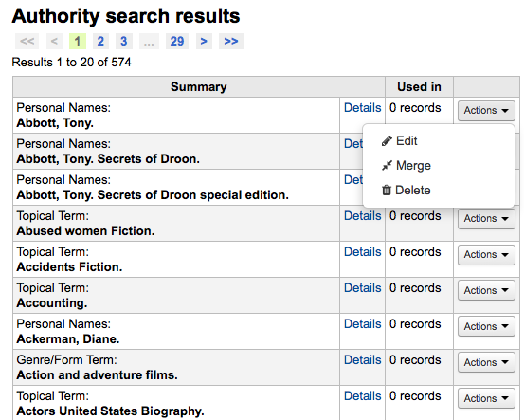Open Actions dropdown for Abbott, Tony

[x=486, y=110]
